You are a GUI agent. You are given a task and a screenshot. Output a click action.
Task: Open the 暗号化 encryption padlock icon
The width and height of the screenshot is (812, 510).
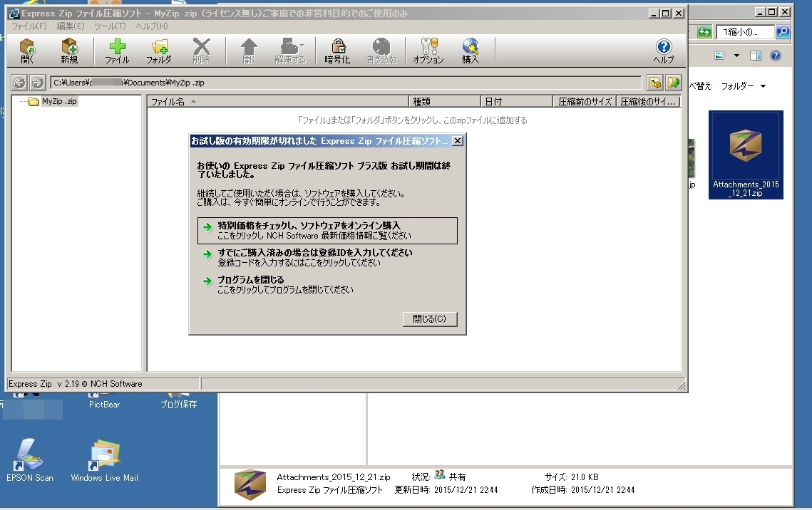pyautogui.click(x=338, y=51)
